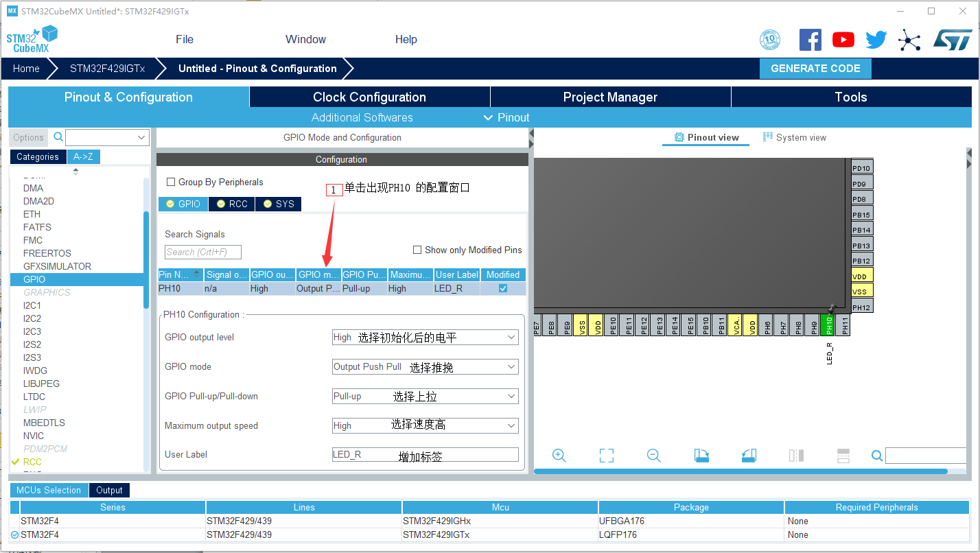Viewport: 980px width, 553px height.
Task: Click GENERATE CODE button
Action: (x=815, y=69)
